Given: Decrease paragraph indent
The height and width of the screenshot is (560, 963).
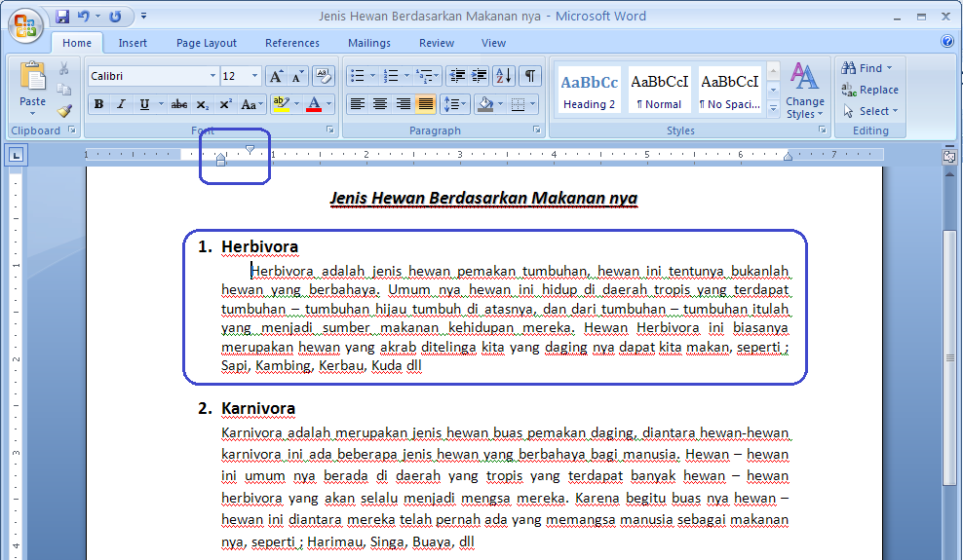Looking at the screenshot, I should pyautogui.click(x=457, y=76).
